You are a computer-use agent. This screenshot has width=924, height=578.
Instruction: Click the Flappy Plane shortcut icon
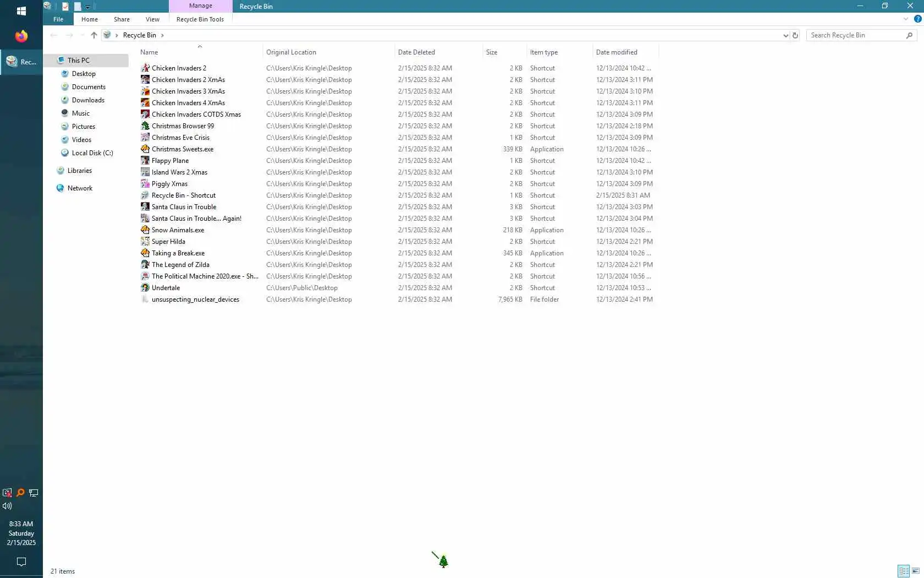(x=145, y=161)
